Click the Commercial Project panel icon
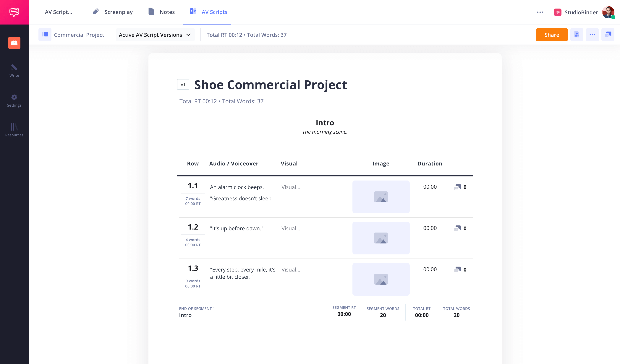The image size is (620, 364). 45,35
